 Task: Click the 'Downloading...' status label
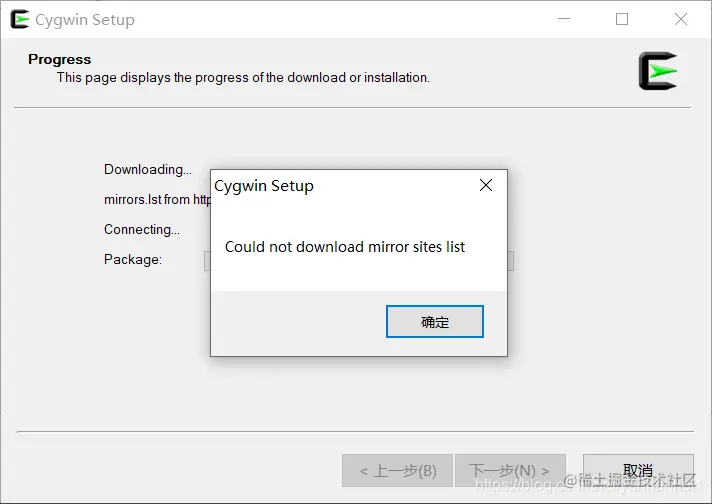148,169
